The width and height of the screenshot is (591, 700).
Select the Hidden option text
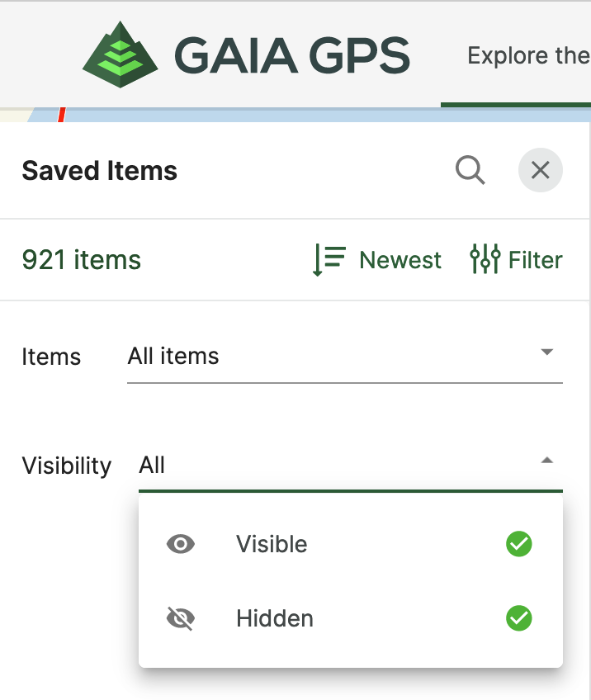coord(275,618)
